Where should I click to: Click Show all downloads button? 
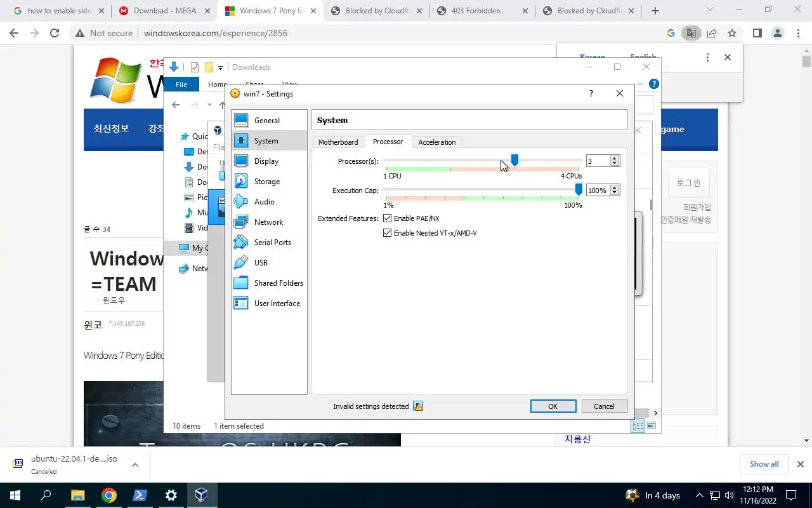pyautogui.click(x=764, y=464)
